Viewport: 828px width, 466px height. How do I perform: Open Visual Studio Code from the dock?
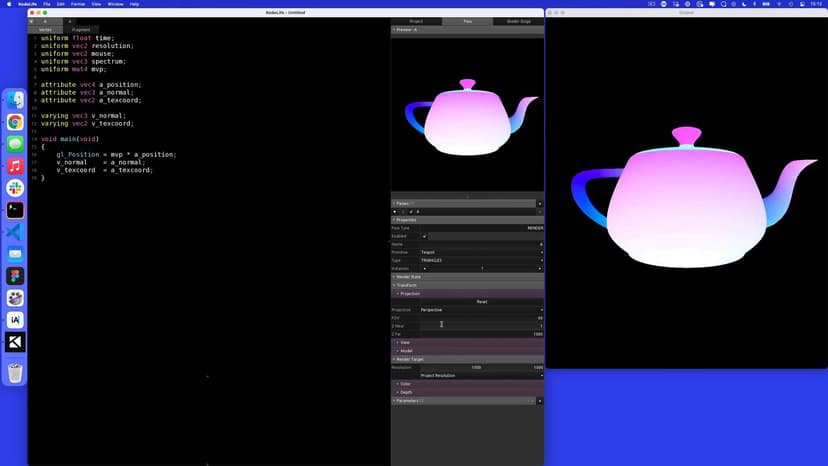(x=15, y=232)
